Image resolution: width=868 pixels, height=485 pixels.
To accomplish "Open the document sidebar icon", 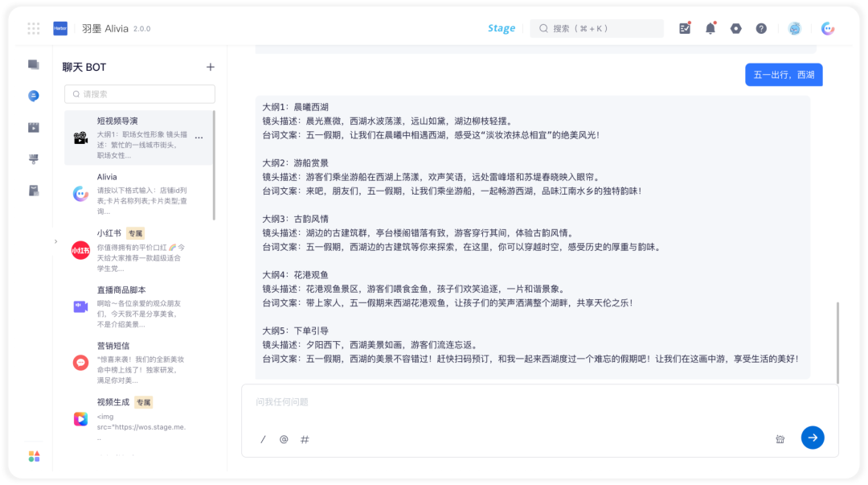I will pos(34,191).
